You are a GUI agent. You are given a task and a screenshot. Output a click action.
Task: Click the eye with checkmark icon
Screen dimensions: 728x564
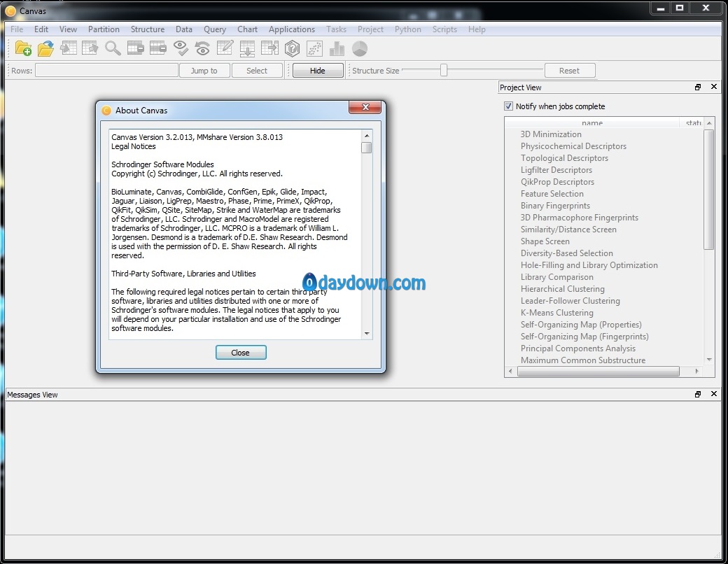[x=180, y=48]
